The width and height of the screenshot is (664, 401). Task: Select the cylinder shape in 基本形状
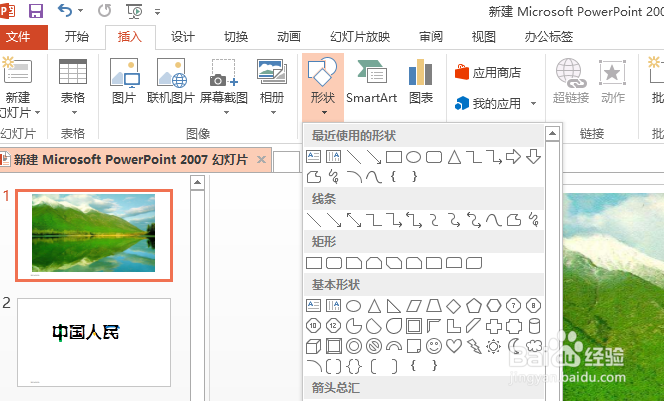coord(534,326)
